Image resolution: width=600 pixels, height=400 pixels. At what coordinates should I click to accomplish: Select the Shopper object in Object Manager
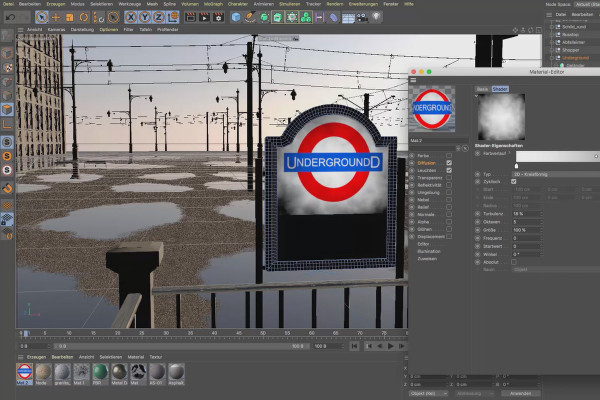[x=570, y=50]
